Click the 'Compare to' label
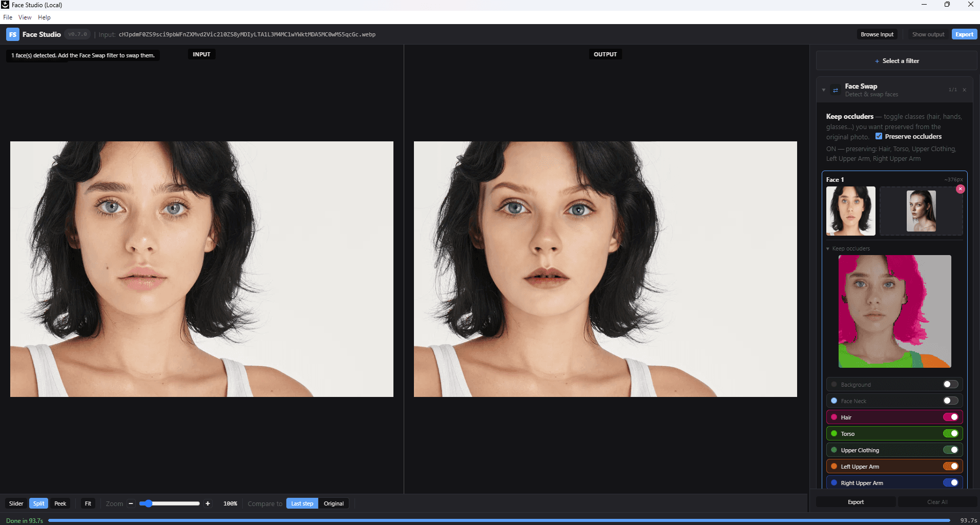The height and width of the screenshot is (525, 980). click(265, 503)
